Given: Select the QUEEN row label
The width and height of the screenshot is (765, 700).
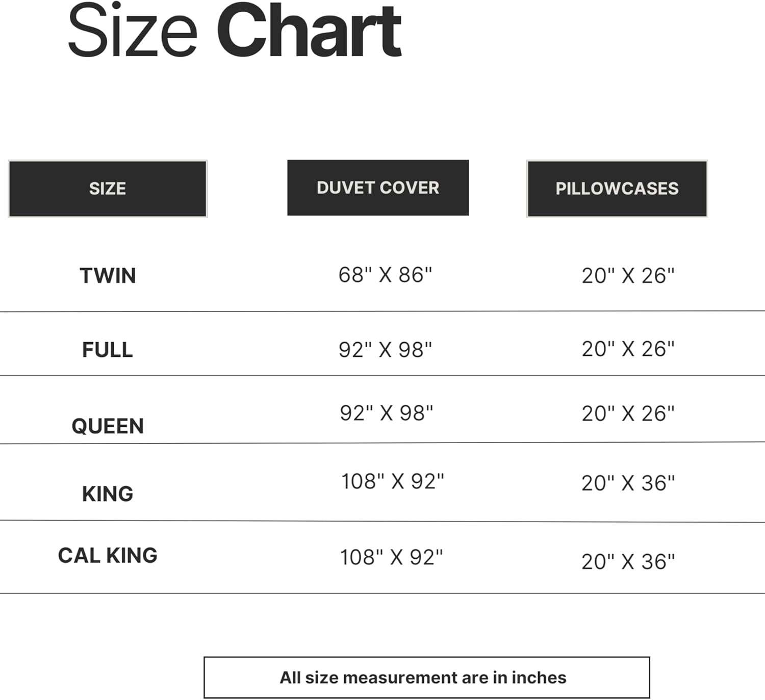Looking at the screenshot, I should (x=108, y=426).
